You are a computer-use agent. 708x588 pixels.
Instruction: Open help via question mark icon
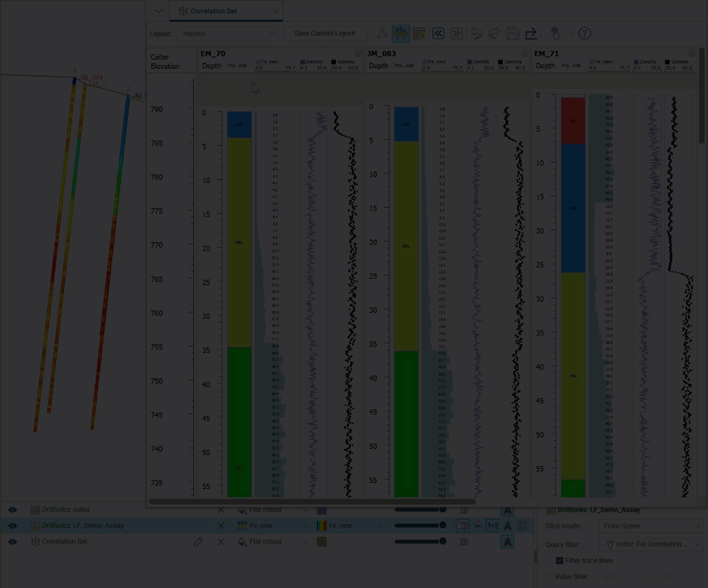[585, 34]
